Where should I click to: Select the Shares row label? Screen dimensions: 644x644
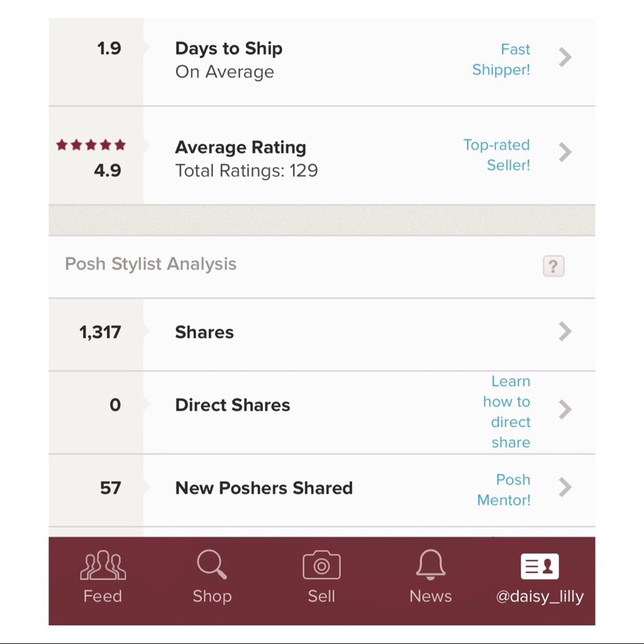click(x=204, y=332)
